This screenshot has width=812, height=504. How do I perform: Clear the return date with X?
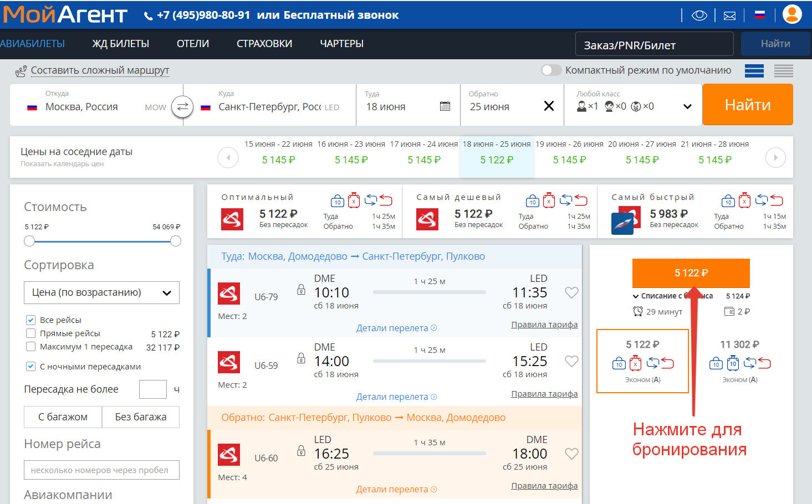549,106
